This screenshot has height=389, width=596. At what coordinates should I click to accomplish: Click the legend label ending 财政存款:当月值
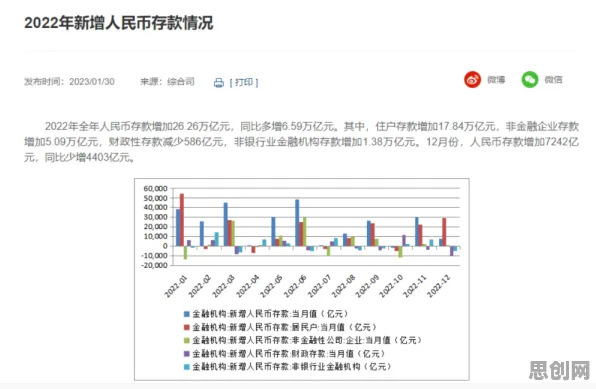click(289, 354)
